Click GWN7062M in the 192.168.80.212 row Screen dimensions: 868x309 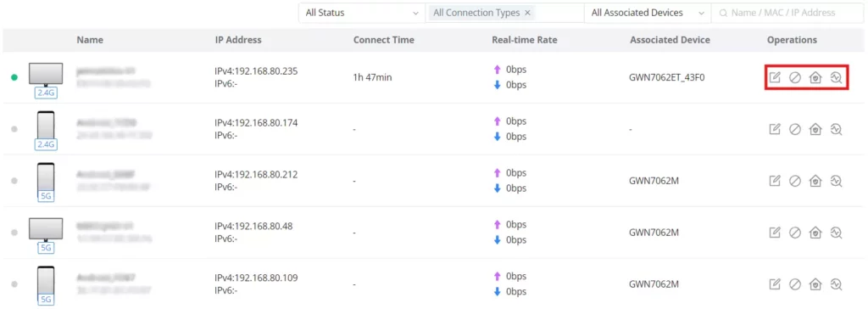click(654, 181)
